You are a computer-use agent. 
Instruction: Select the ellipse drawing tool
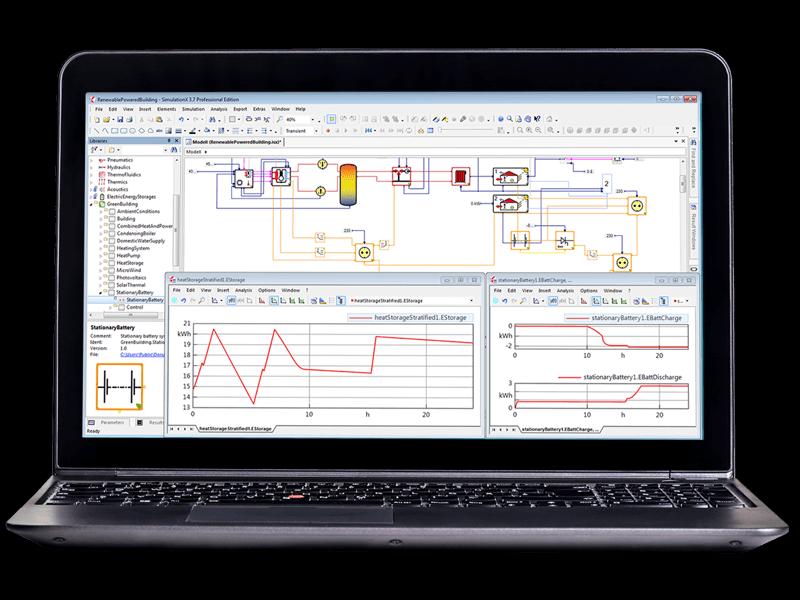point(132,131)
